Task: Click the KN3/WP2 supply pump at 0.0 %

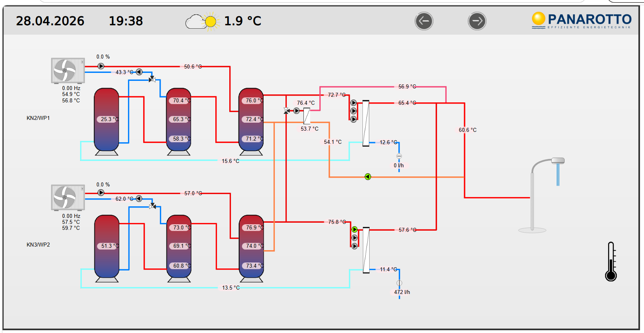Action: coord(101,193)
